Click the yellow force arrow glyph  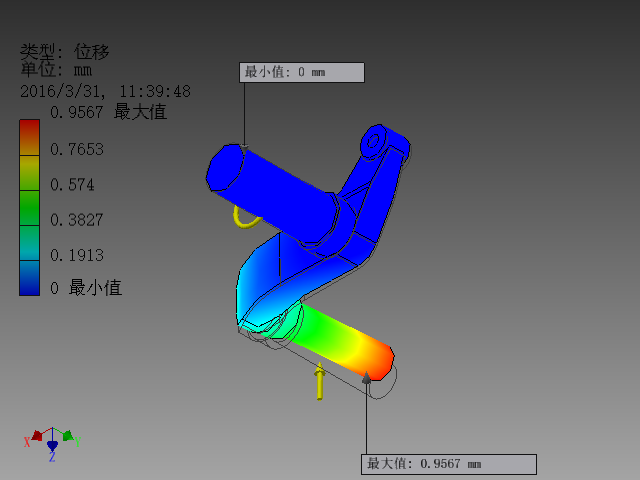(320, 381)
